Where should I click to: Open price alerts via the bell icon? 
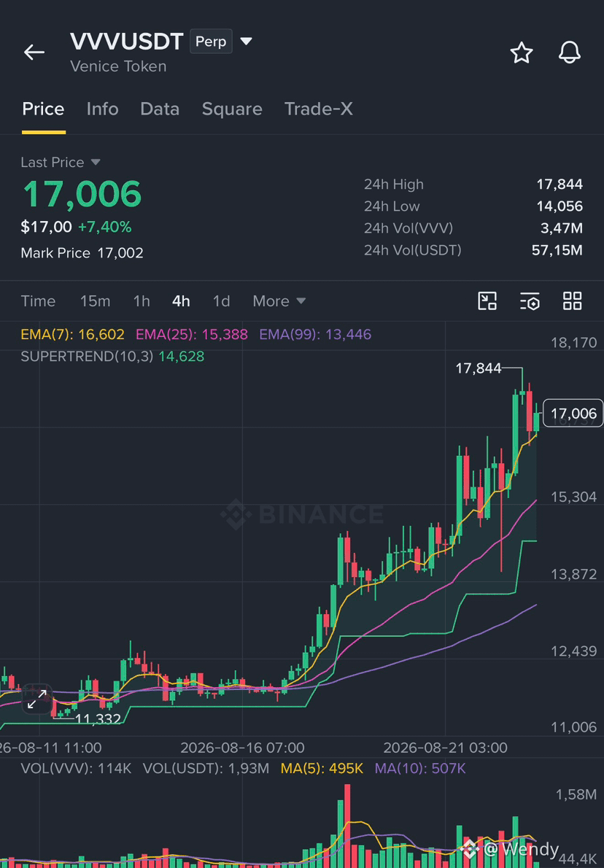569,53
